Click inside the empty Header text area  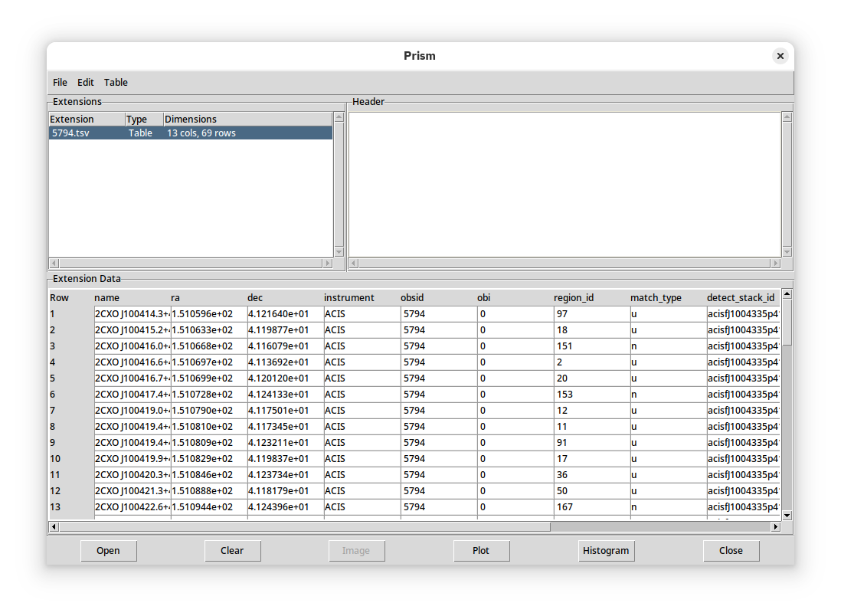[564, 184]
